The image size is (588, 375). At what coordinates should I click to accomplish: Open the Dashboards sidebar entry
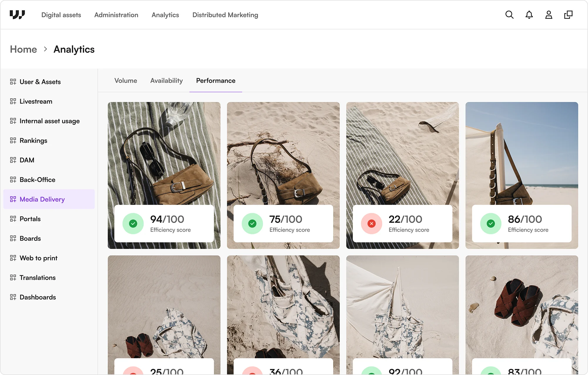point(38,297)
